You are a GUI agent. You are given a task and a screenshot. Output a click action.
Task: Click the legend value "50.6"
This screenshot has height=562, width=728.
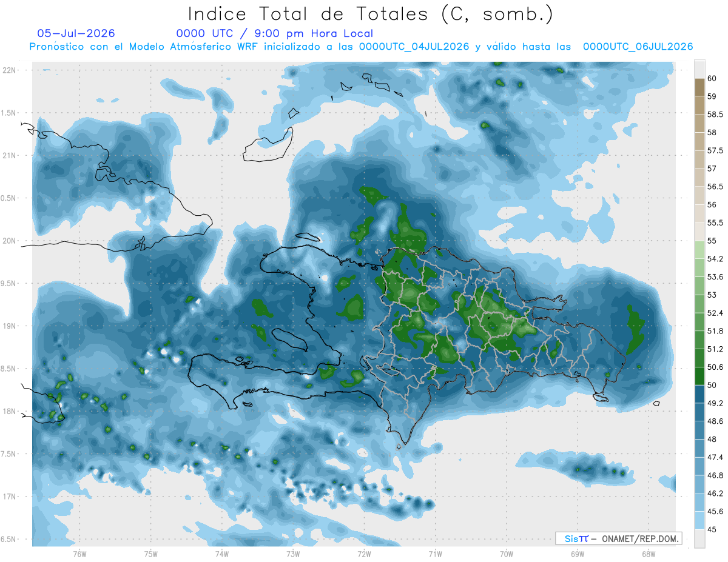point(715,367)
